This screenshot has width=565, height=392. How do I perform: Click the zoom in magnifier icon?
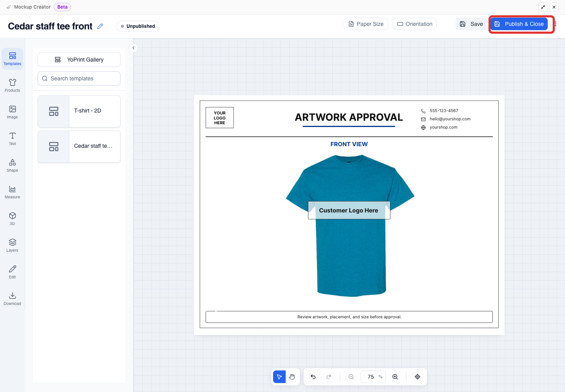(395, 377)
